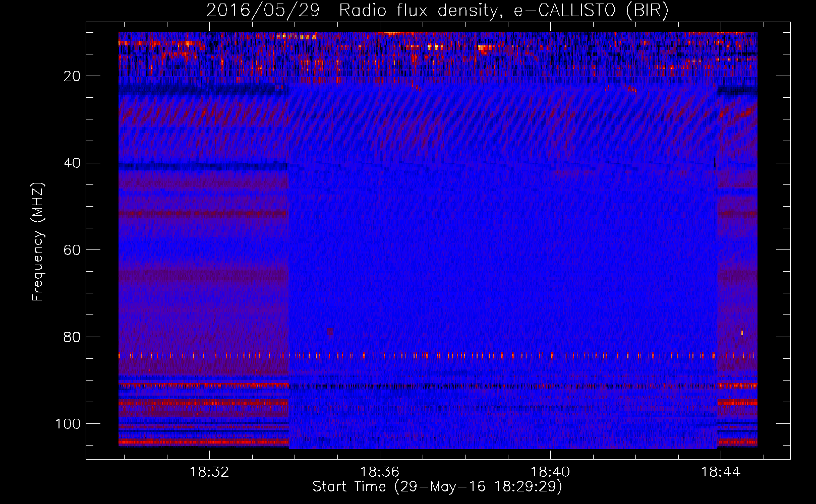
Task: Click the '18:32' time tick label
Action: 209,472
